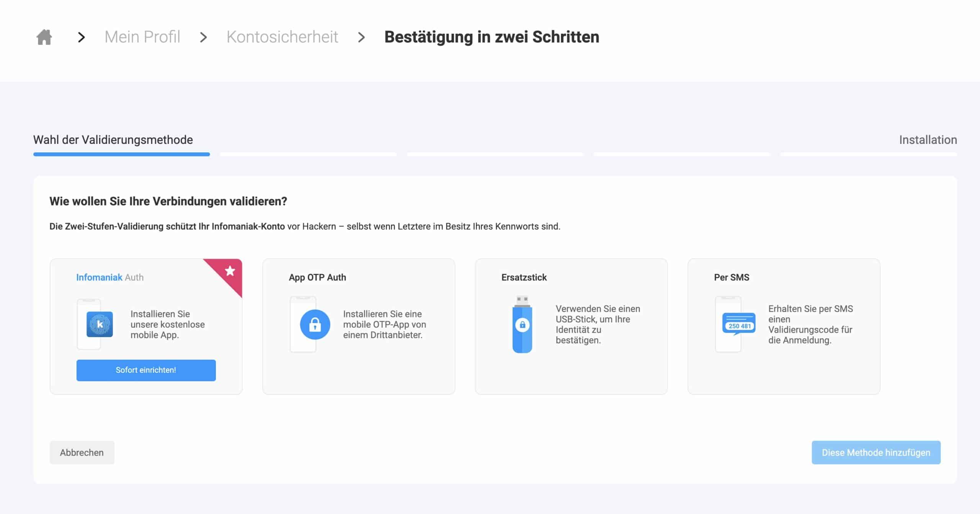Image resolution: width=980 pixels, height=514 pixels.
Task: Open Kontosicherheit breadcrumb link
Action: [x=282, y=37]
